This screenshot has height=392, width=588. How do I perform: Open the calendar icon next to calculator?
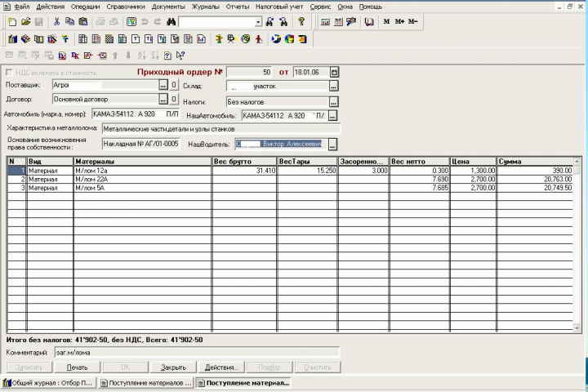tap(338, 22)
